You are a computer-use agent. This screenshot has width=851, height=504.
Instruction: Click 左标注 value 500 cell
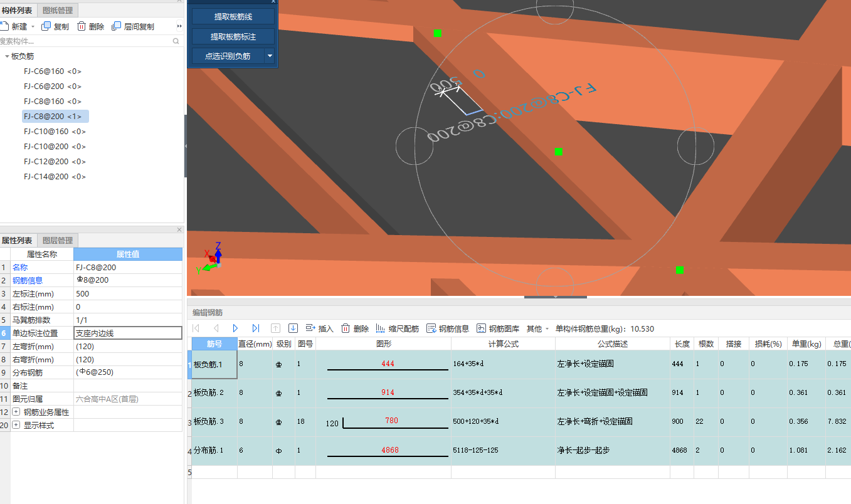(x=128, y=293)
